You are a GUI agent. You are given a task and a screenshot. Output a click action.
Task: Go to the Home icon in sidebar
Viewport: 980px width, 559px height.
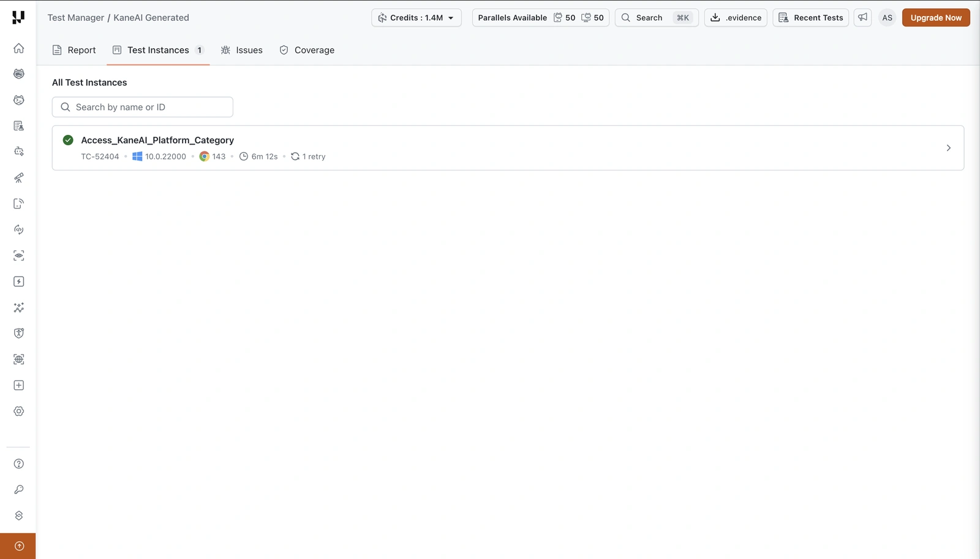point(19,48)
